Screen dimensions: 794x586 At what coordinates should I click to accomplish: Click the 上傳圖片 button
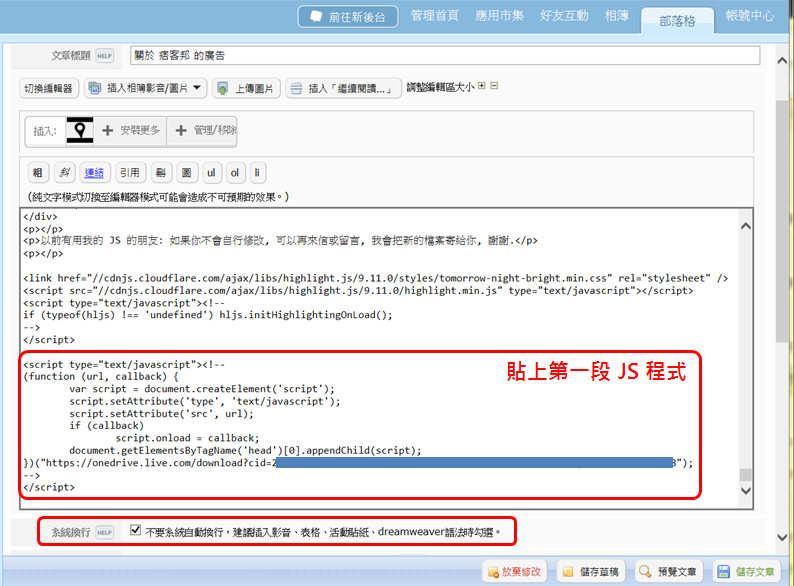click(247, 88)
